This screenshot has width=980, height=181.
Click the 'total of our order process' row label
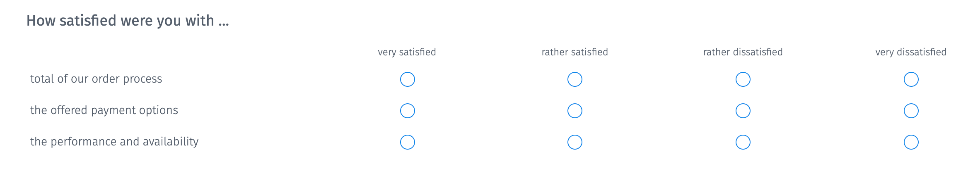point(96,79)
